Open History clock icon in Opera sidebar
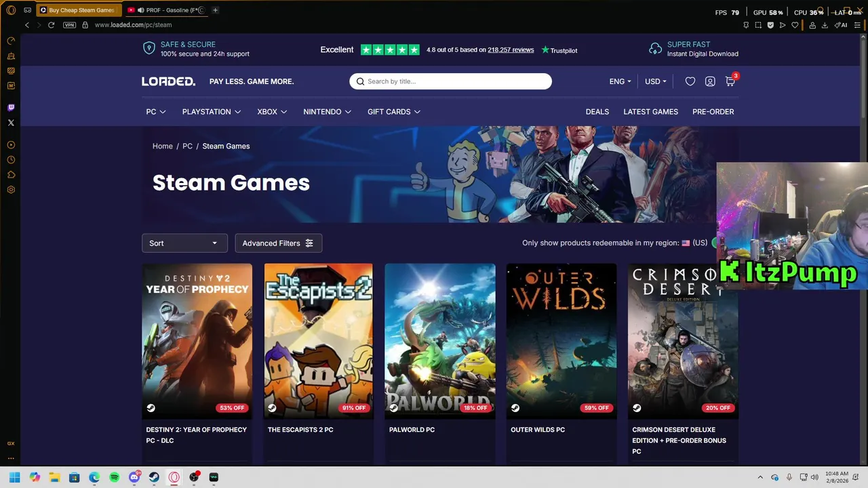Image resolution: width=868 pixels, height=488 pixels. (11, 160)
